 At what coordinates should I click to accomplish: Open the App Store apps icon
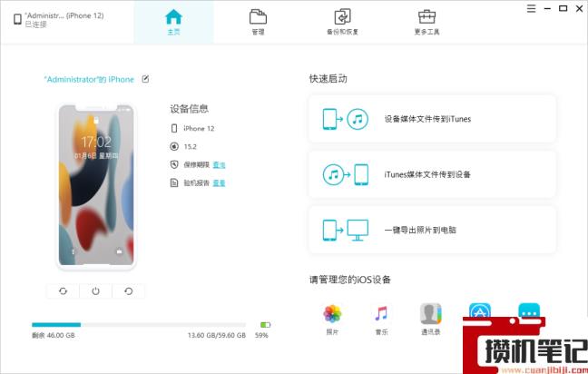tap(480, 310)
